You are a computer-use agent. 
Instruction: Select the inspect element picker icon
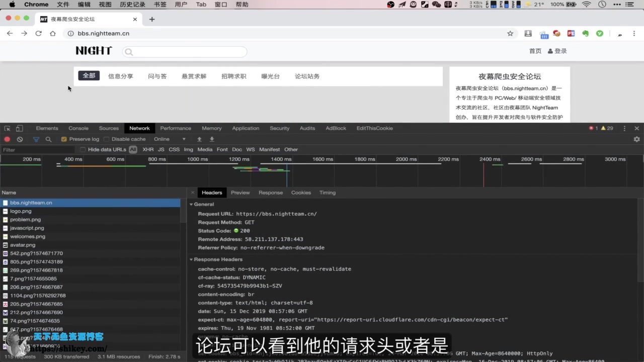coord(7,129)
